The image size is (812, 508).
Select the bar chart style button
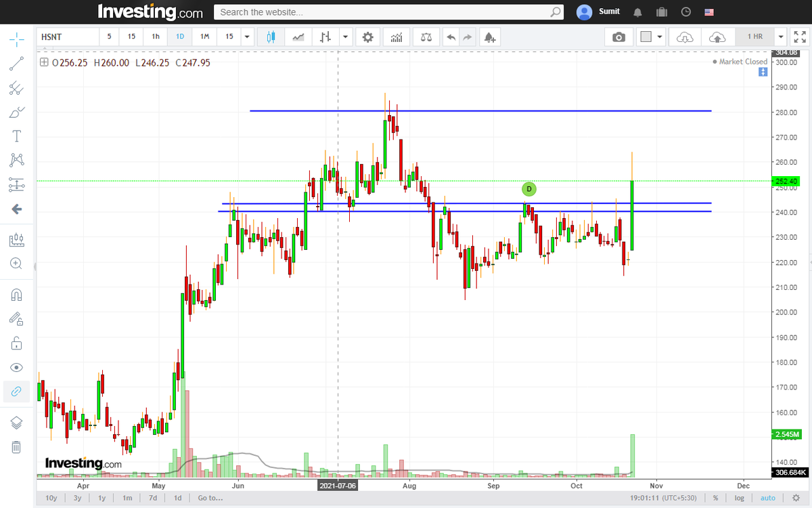click(326, 37)
